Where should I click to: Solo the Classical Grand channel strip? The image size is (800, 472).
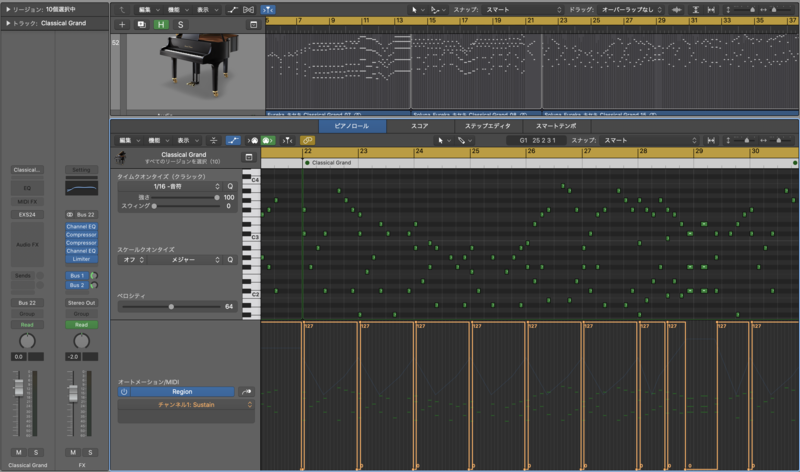point(36,453)
